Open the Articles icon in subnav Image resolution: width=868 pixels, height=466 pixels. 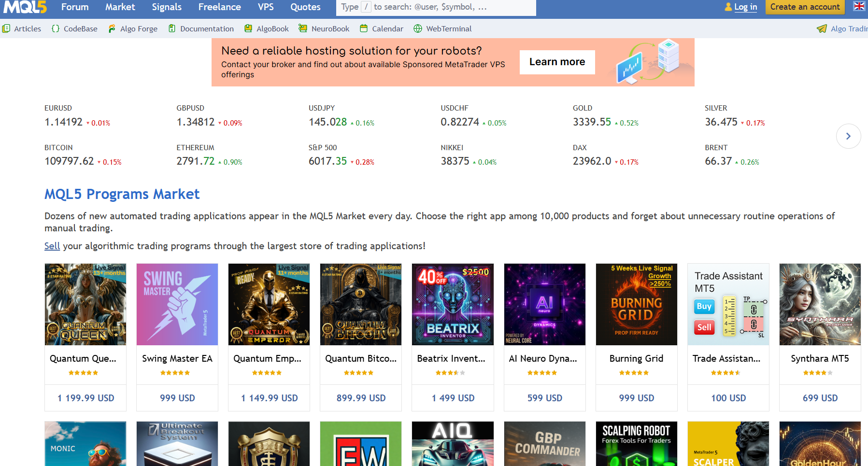(6, 28)
